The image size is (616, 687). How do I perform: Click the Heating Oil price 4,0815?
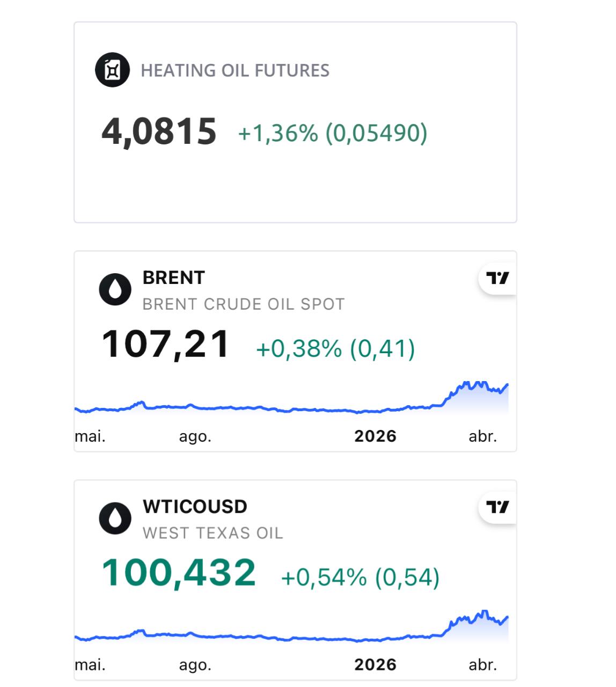pyautogui.click(x=159, y=131)
